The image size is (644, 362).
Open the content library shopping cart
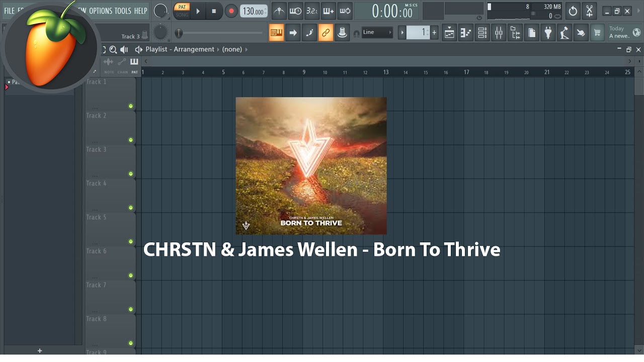click(597, 33)
